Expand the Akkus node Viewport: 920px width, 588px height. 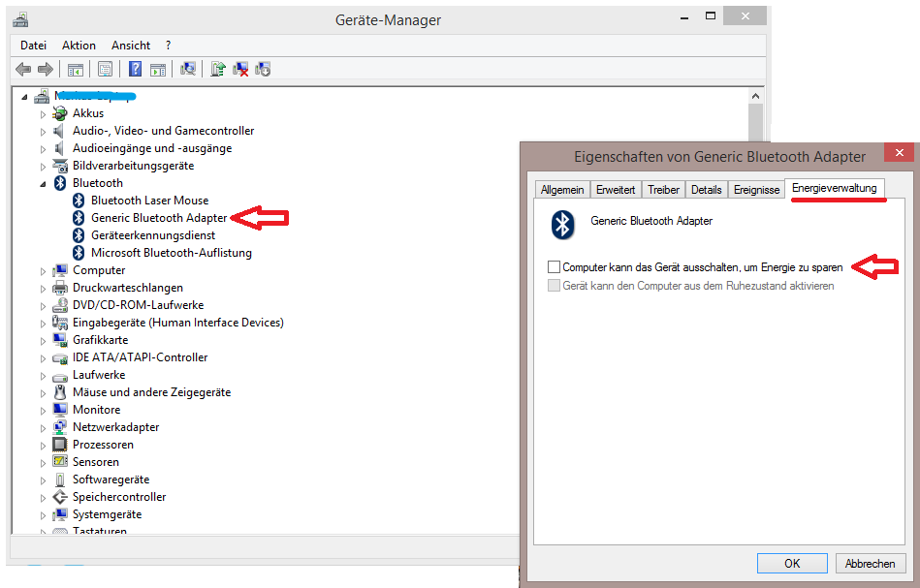(43, 114)
